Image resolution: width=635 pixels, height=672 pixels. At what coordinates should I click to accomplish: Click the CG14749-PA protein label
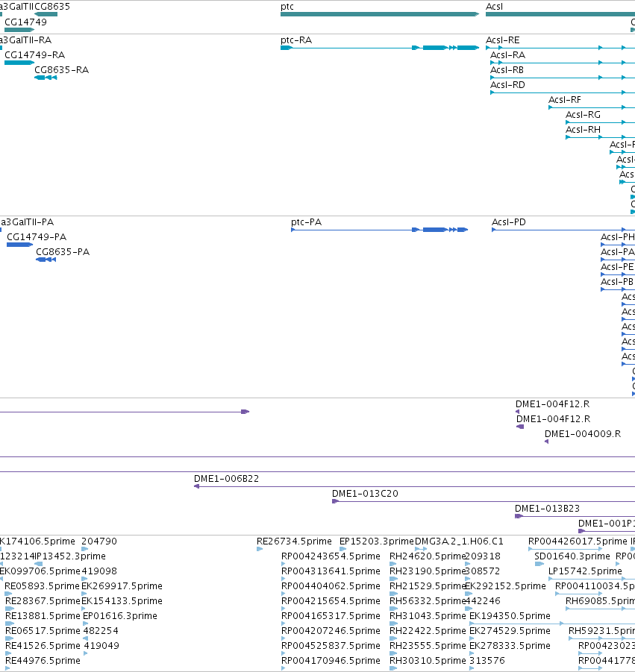click(x=37, y=237)
